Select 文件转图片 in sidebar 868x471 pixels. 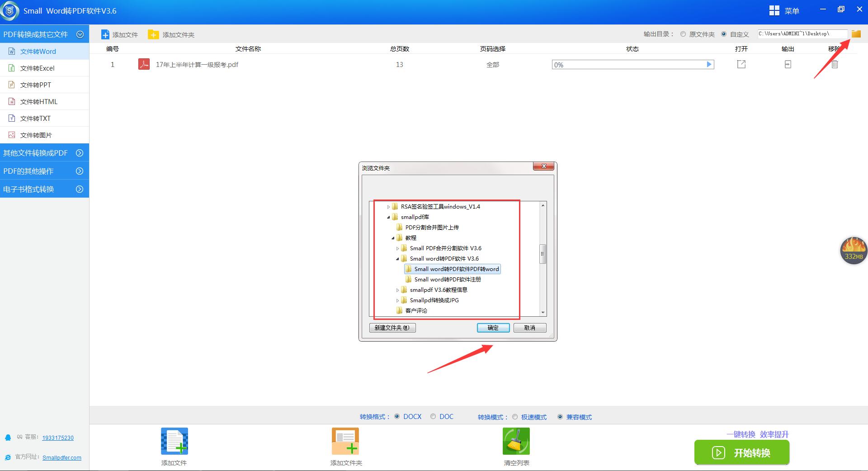44,135
